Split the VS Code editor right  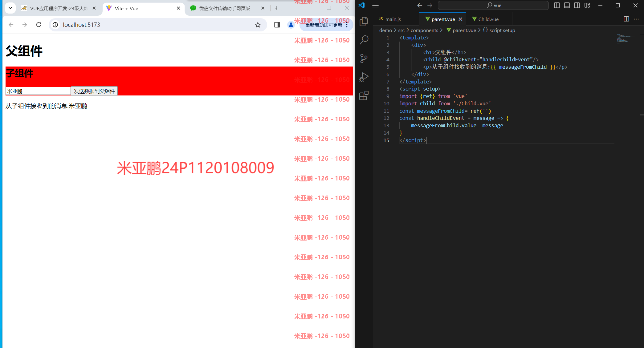point(626,19)
